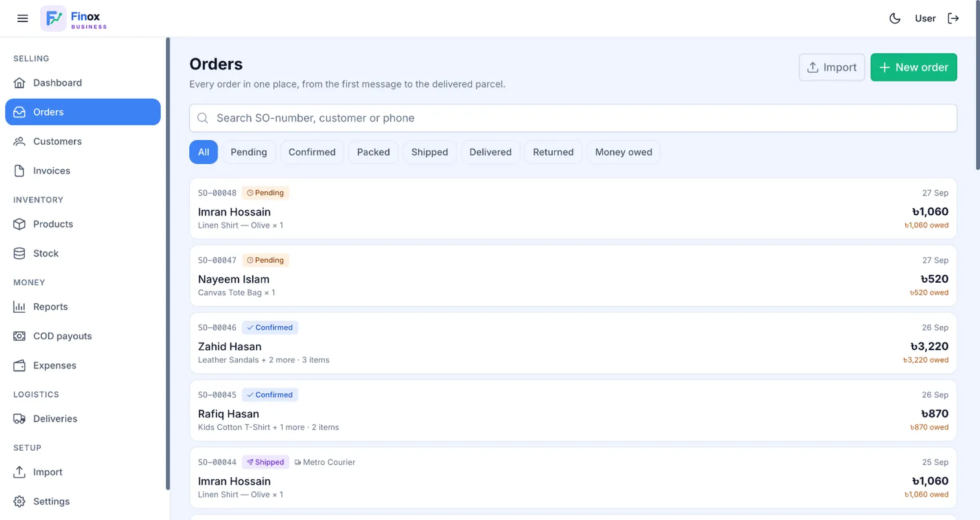Screen dimensions: 980x520
Task: Click the Deliveries truck icon
Action: [x=19, y=419]
